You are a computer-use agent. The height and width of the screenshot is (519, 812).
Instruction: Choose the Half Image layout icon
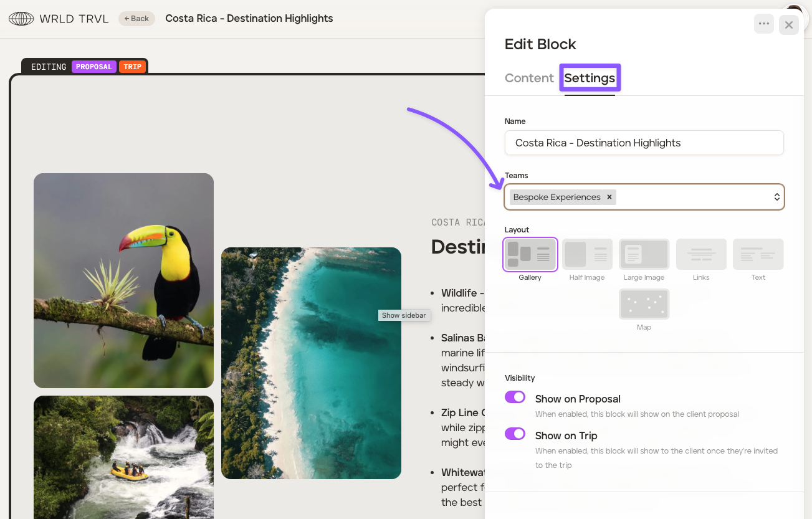point(587,254)
